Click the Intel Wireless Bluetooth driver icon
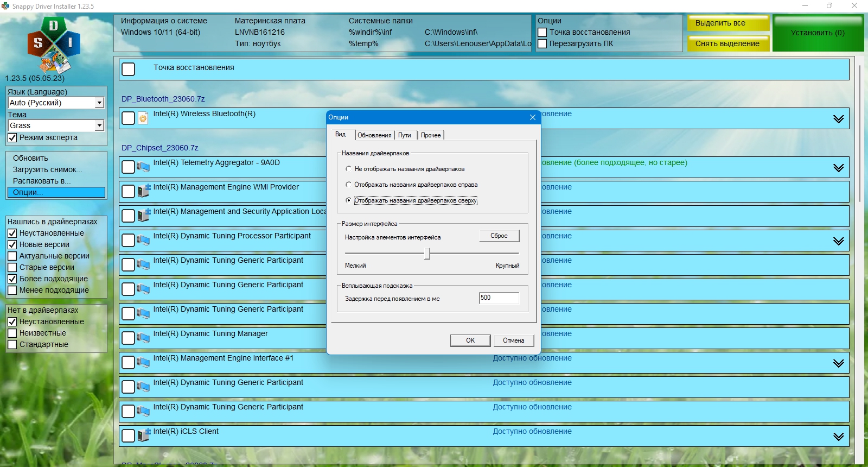Image resolution: width=868 pixels, height=467 pixels. tap(143, 118)
